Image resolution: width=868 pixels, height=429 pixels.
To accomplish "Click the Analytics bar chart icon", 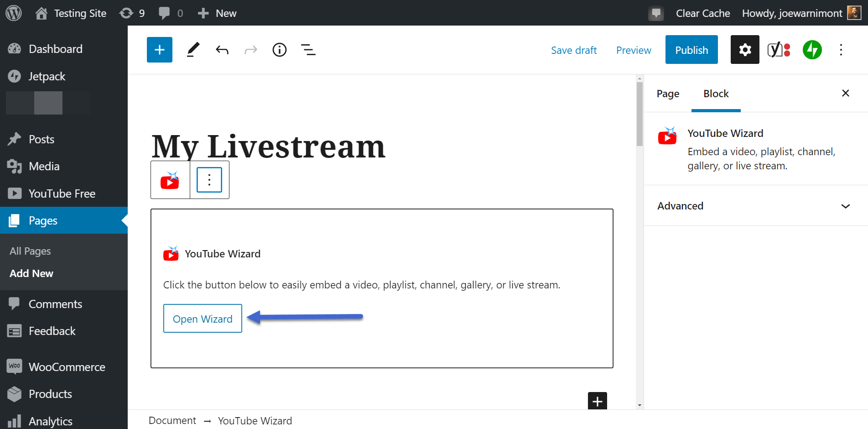I will click(x=15, y=421).
